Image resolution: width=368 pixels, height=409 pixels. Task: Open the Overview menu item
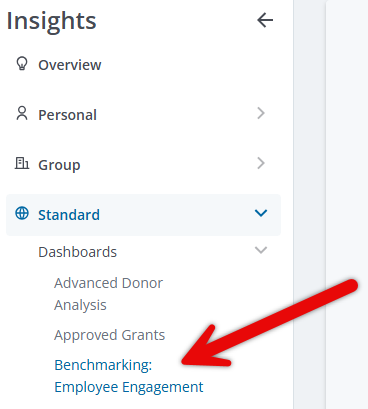[x=143, y=65]
